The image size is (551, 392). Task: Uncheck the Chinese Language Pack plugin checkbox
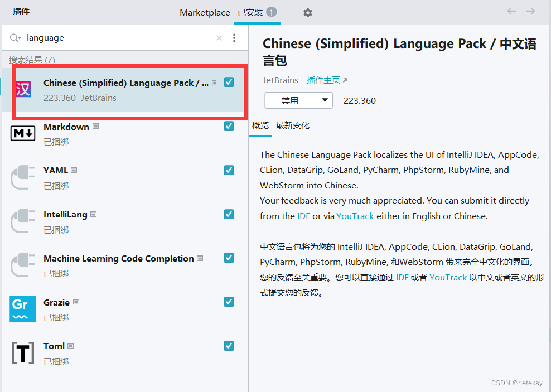(229, 82)
